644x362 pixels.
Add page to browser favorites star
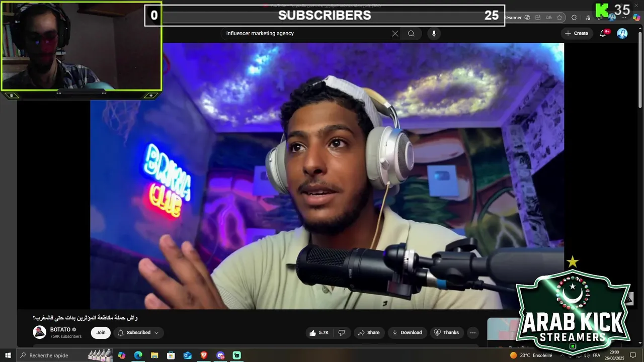tap(559, 18)
